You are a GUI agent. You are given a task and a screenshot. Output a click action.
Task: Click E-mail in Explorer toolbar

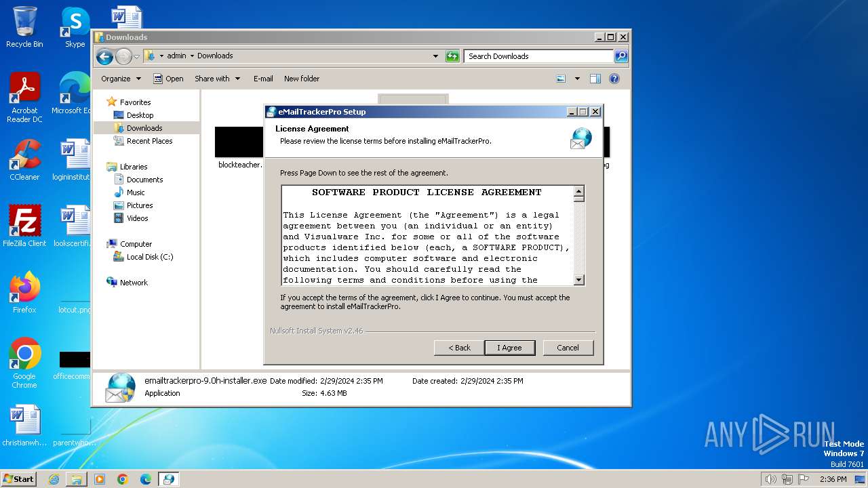tap(263, 79)
